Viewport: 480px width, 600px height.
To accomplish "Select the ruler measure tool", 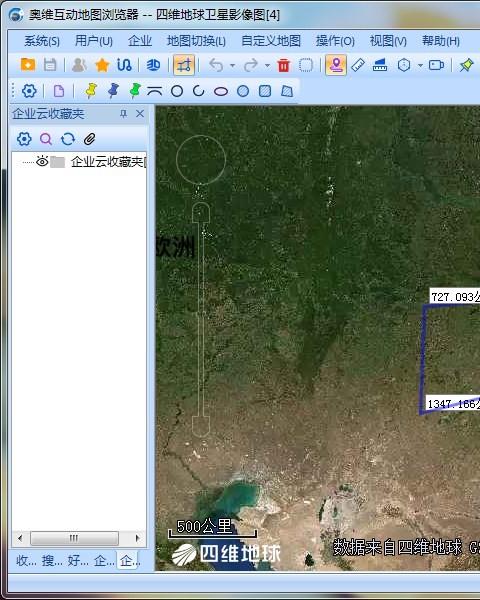I will tap(358, 65).
